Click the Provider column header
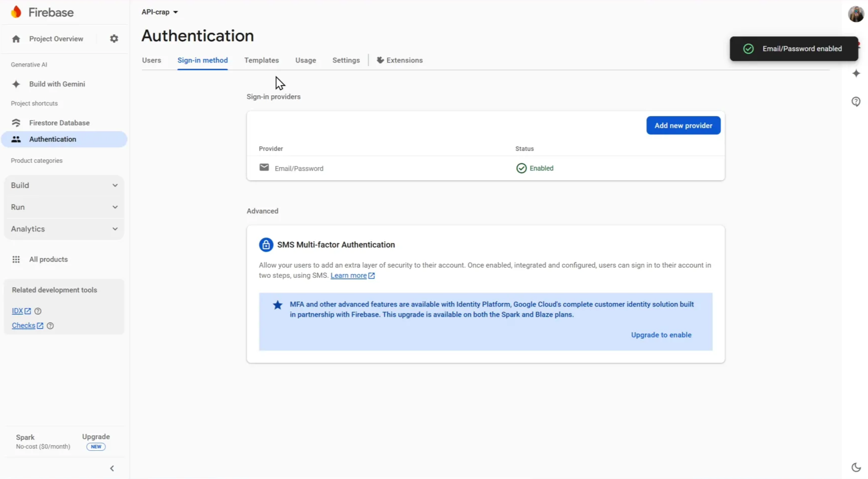The height and width of the screenshot is (479, 868). (271, 149)
